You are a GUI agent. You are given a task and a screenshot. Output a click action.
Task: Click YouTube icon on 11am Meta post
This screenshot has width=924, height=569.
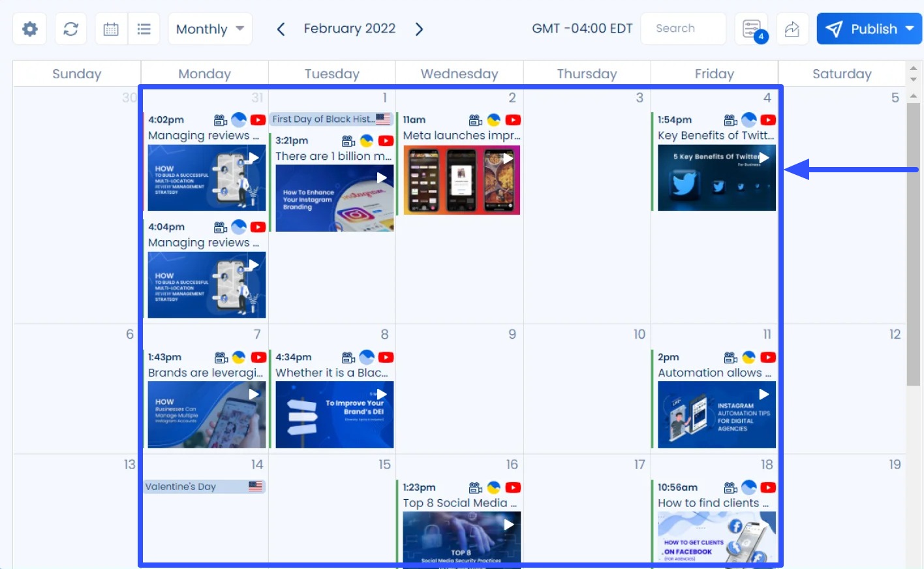[x=513, y=120]
